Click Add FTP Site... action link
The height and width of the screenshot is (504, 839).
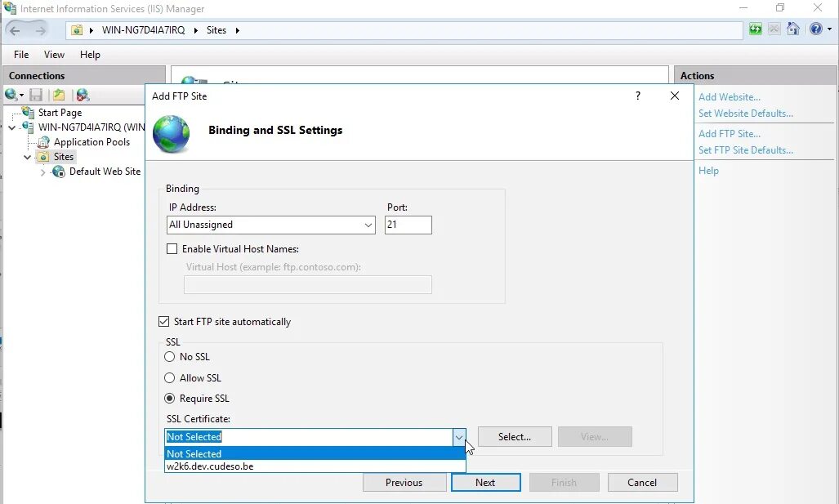point(729,134)
